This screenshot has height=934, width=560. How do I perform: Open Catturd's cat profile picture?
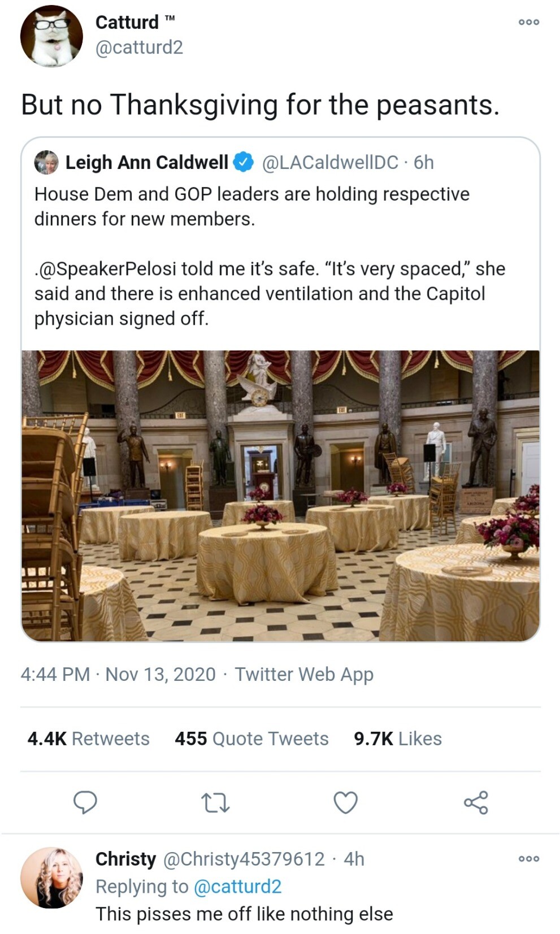pyautogui.click(x=51, y=36)
